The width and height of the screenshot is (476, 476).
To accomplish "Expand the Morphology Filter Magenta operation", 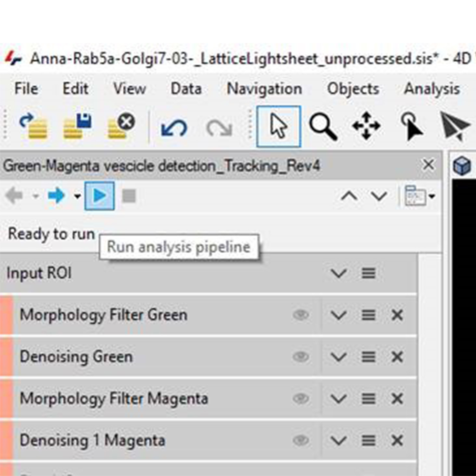I will [x=339, y=399].
